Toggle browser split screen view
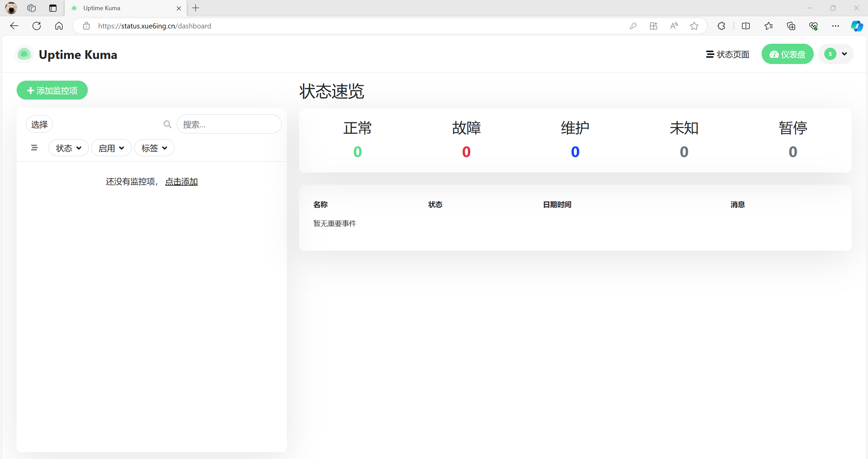The width and height of the screenshot is (868, 459). [x=746, y=26]
